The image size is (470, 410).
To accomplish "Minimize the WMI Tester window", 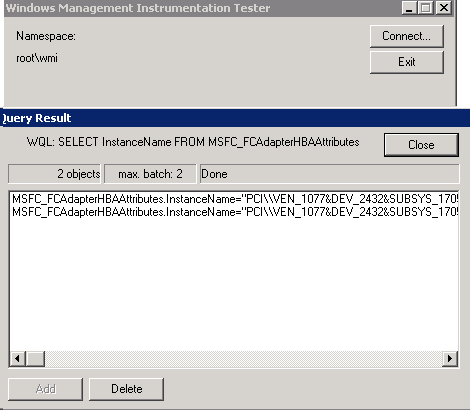I will (x=409, y=8).
